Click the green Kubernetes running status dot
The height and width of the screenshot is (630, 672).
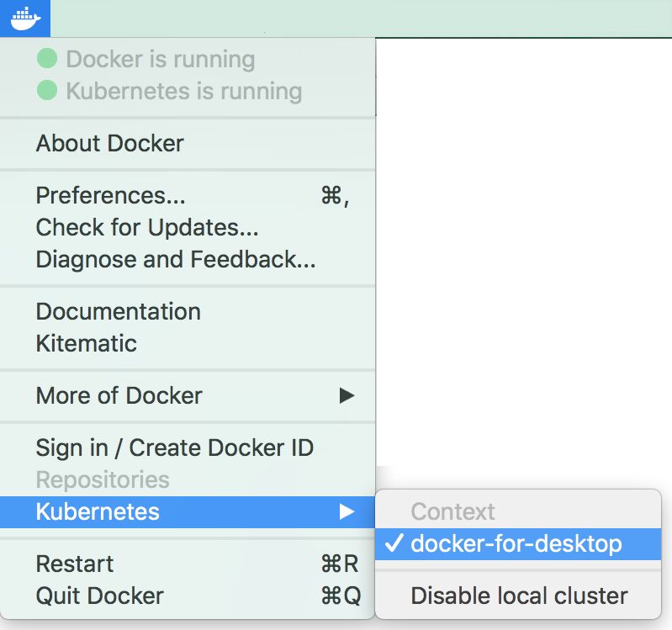(47, 91)
